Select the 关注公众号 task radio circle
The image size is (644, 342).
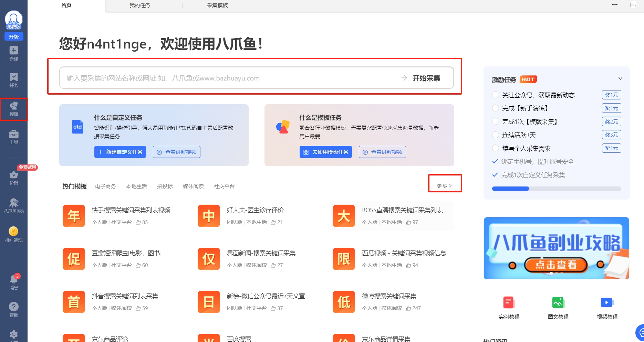[x=495, y=95]
